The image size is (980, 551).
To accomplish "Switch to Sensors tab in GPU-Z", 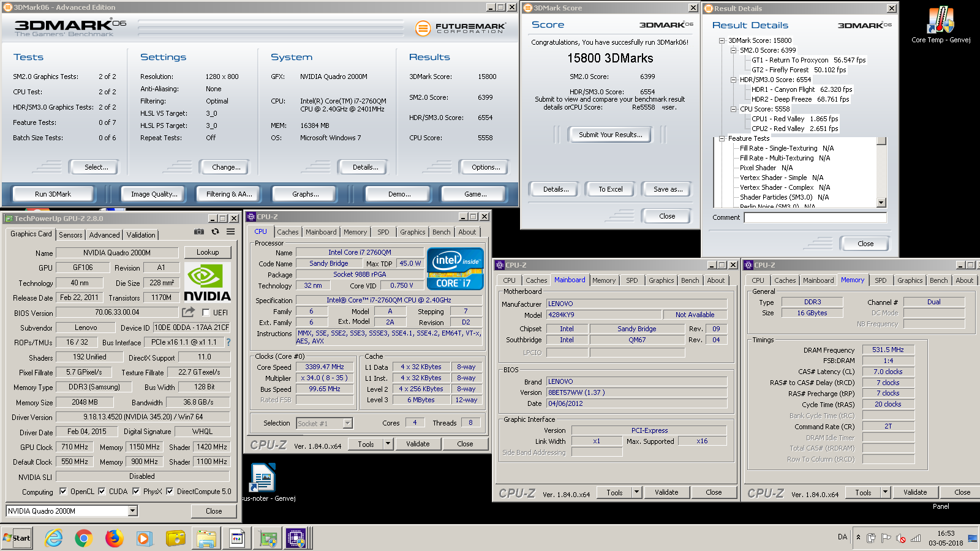I will click(70, 235).
